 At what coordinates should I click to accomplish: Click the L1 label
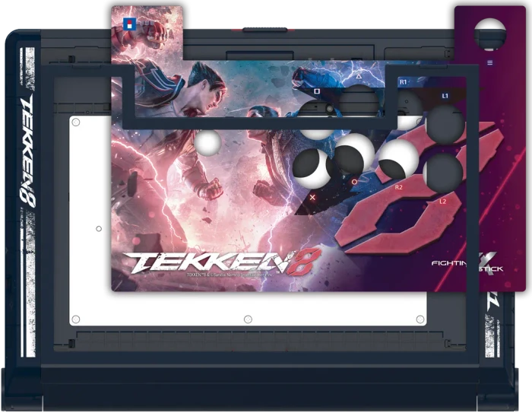pyautogui.click(x=445, y=96)
